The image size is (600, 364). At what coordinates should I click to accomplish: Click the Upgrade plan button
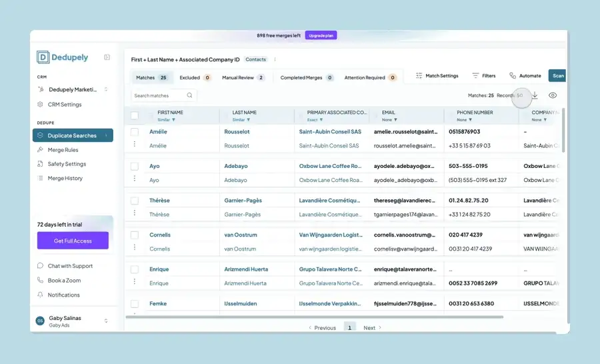[x=321, y=35]
